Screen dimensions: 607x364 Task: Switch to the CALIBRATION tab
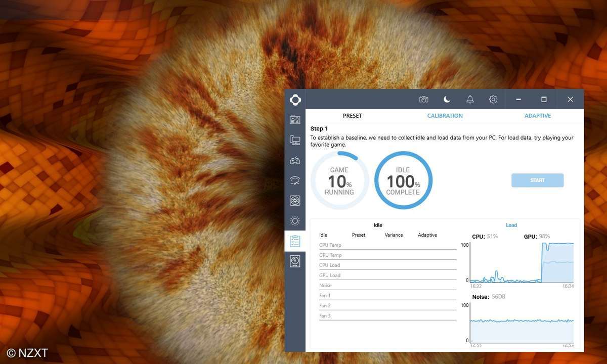coord(445,116)
